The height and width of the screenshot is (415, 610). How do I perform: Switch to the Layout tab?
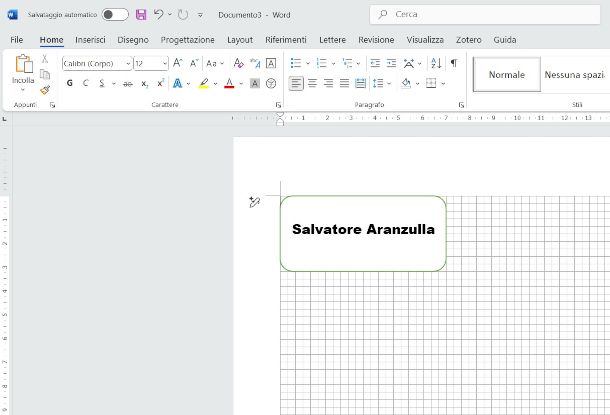click(240, 39)
